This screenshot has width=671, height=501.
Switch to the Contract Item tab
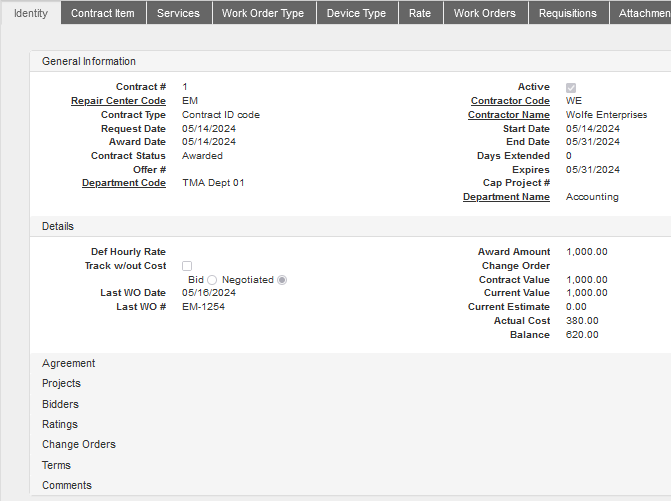click(103, 13)
